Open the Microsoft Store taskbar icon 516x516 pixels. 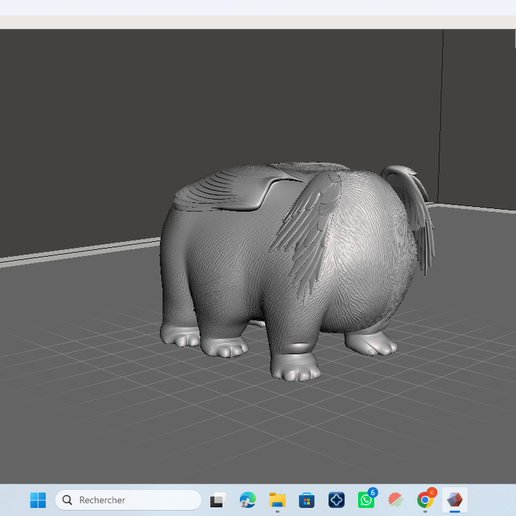307,500
